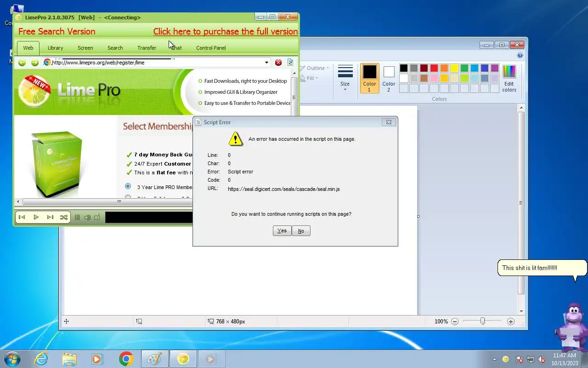Click the Paint zoom slider handle
Viewport: 588px width, 368px height.
(482, 321)
